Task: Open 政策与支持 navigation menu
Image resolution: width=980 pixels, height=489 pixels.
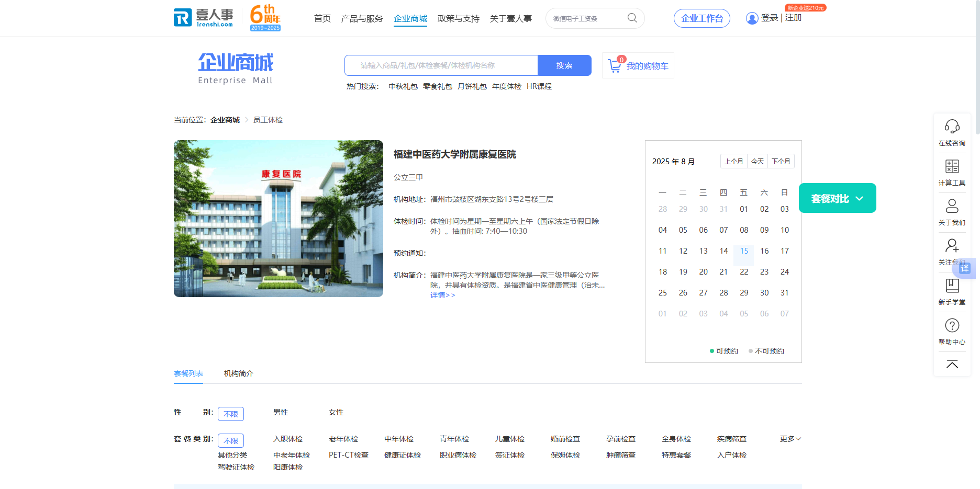Action: tap(459, 18)
